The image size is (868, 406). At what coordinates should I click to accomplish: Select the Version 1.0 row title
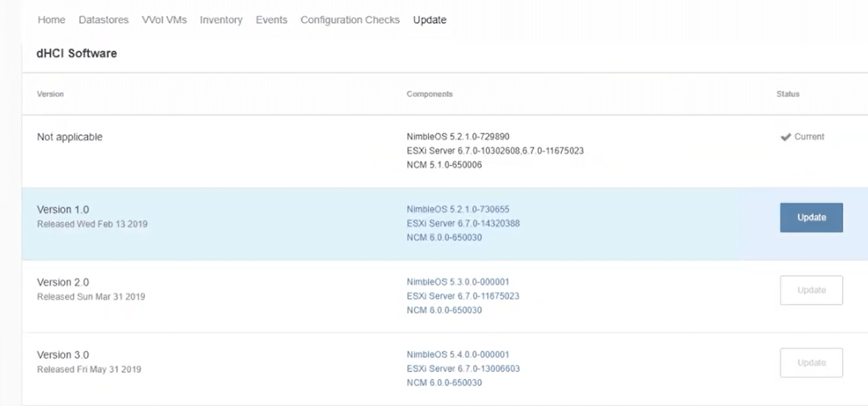(x=63, y=210)
